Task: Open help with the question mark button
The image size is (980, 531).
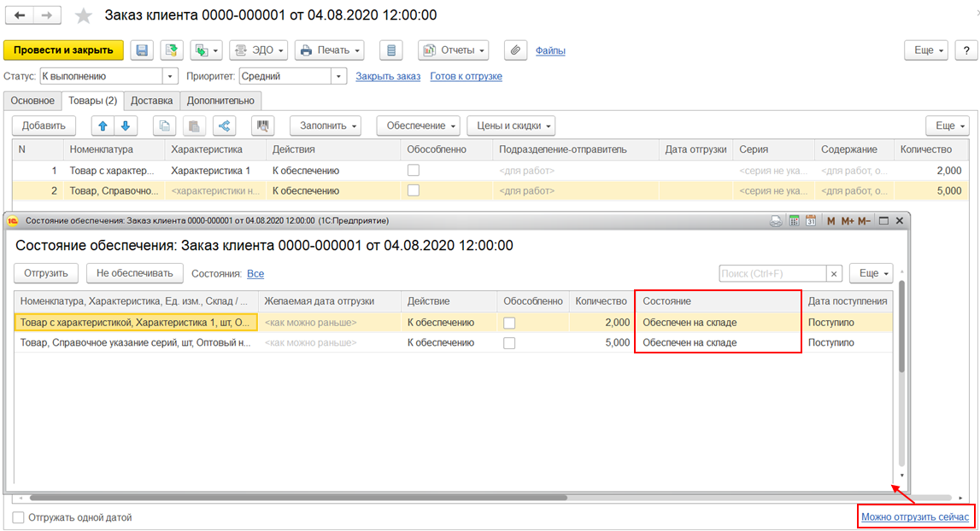Action: (x=966, y=50)
